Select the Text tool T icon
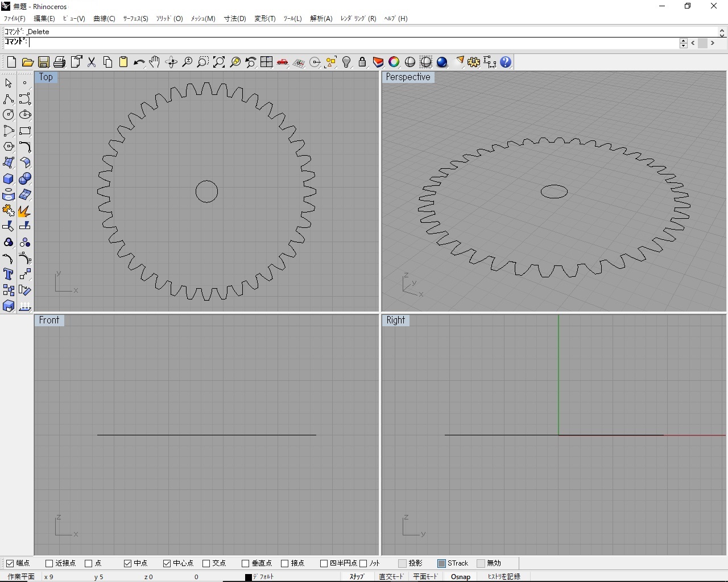This screenshot has width=728, height=582. [9, 274]
